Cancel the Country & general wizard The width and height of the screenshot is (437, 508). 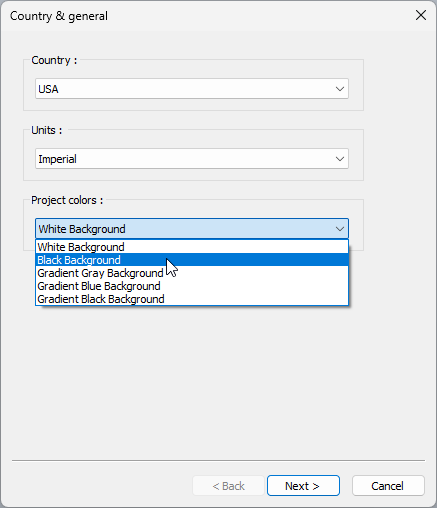pos(388,486)
